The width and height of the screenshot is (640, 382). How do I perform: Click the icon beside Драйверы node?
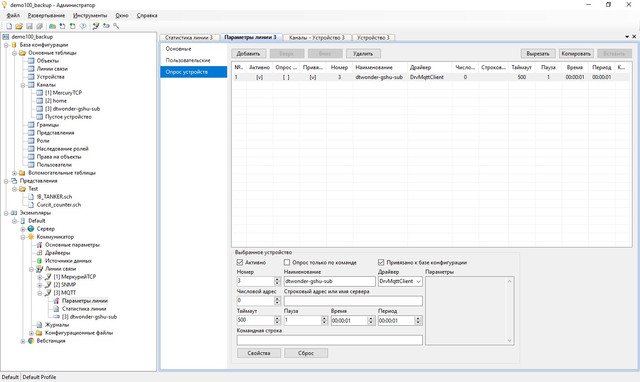[40, 253]
